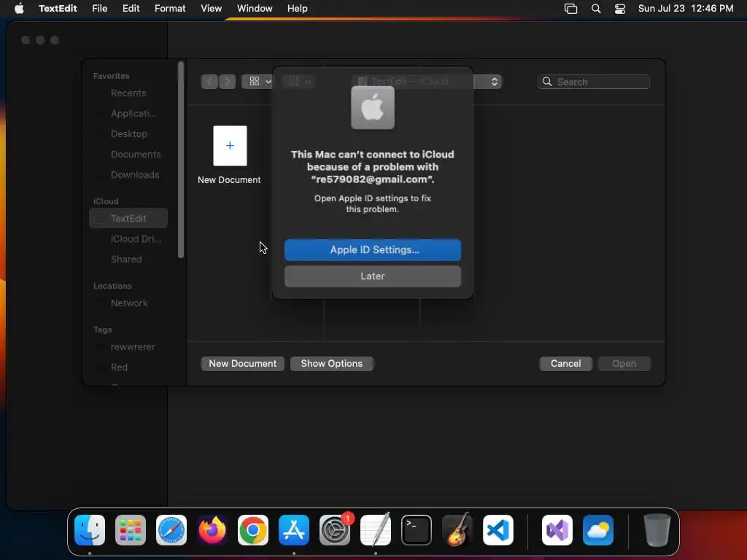Open Finder from the Dock
Screen dimensions: 747x560
(90, 530)
